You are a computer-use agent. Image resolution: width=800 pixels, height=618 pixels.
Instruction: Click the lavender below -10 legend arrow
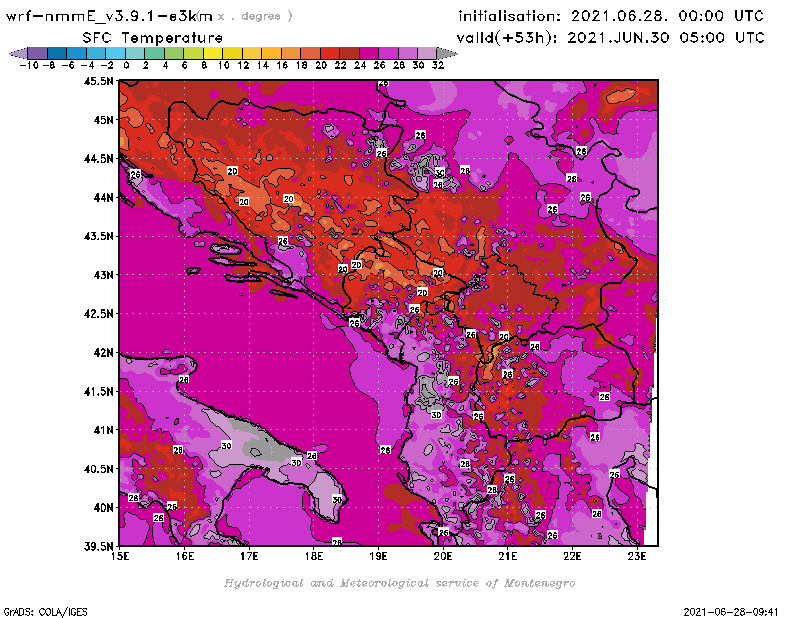[18, 53]
